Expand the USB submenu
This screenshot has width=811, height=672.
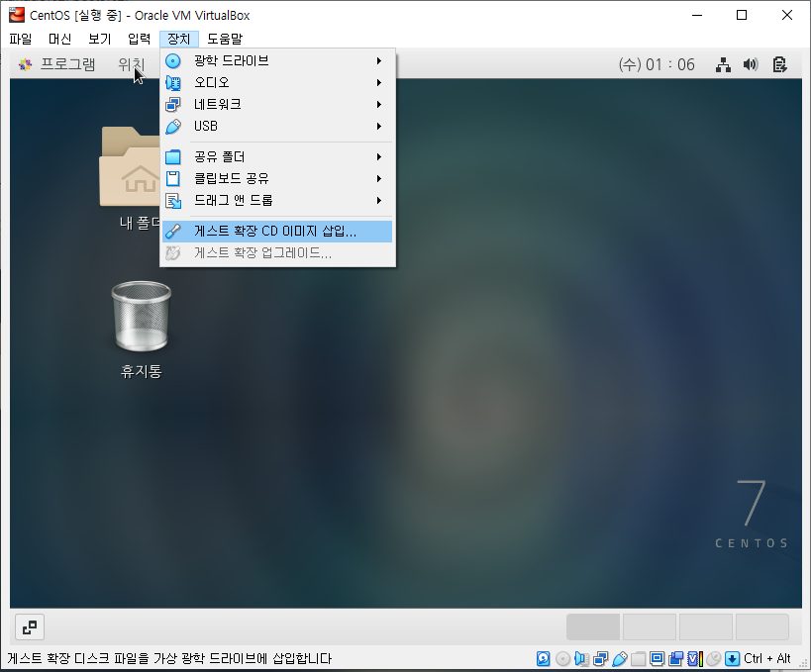click(277, 126)
